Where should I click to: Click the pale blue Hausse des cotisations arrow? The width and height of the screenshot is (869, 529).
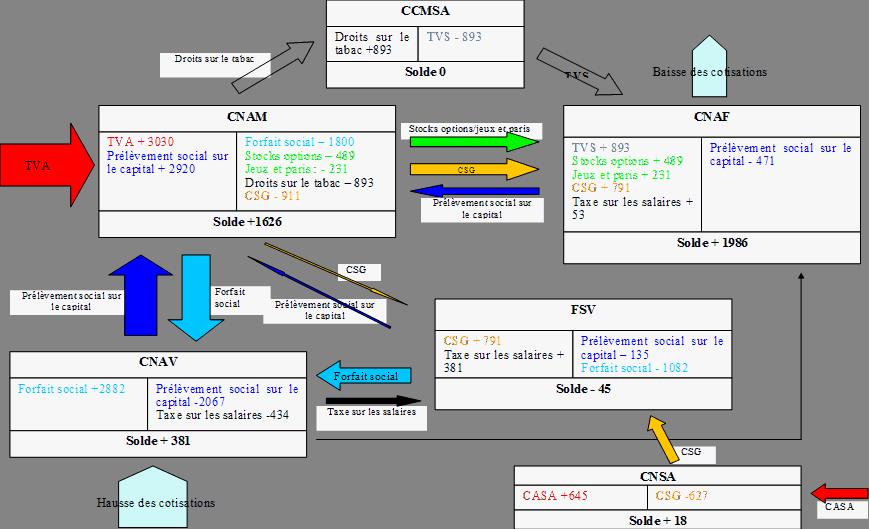point(152,497)
